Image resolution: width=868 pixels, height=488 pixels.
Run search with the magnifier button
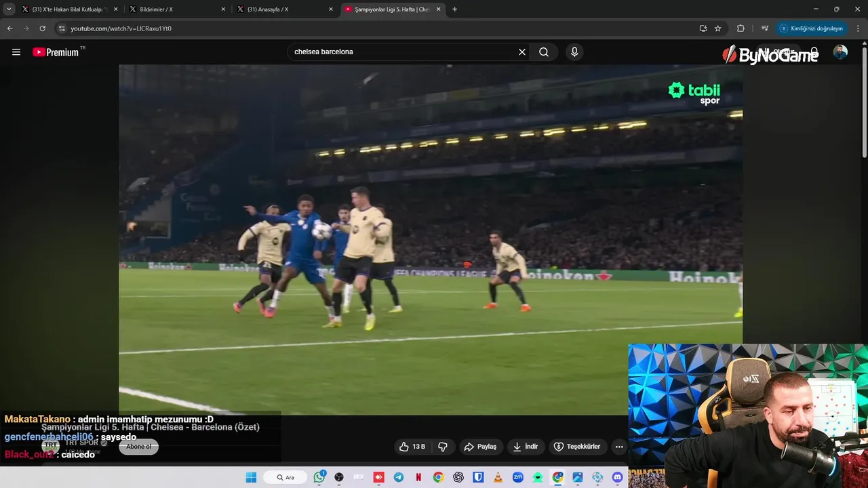[544, 52]
